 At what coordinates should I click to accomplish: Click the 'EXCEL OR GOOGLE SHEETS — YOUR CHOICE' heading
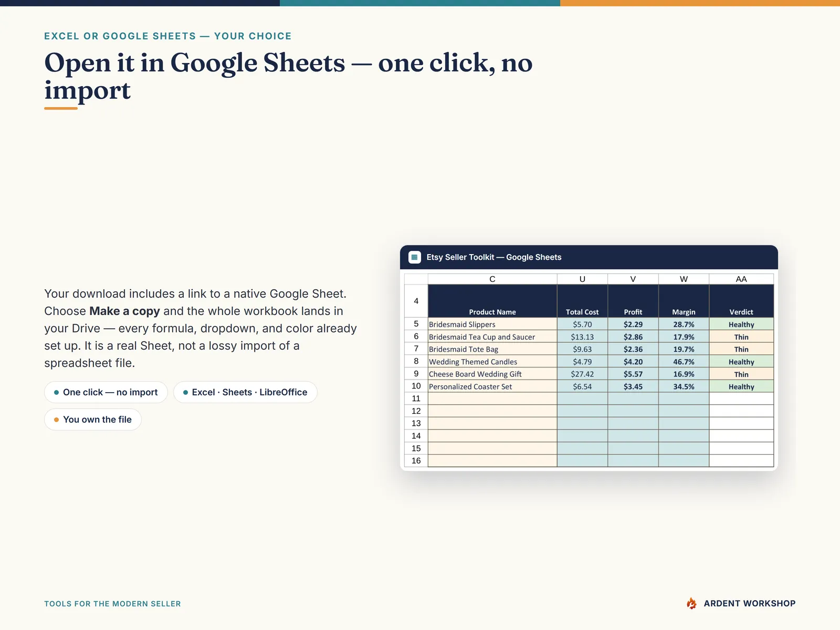coord(168,36)
